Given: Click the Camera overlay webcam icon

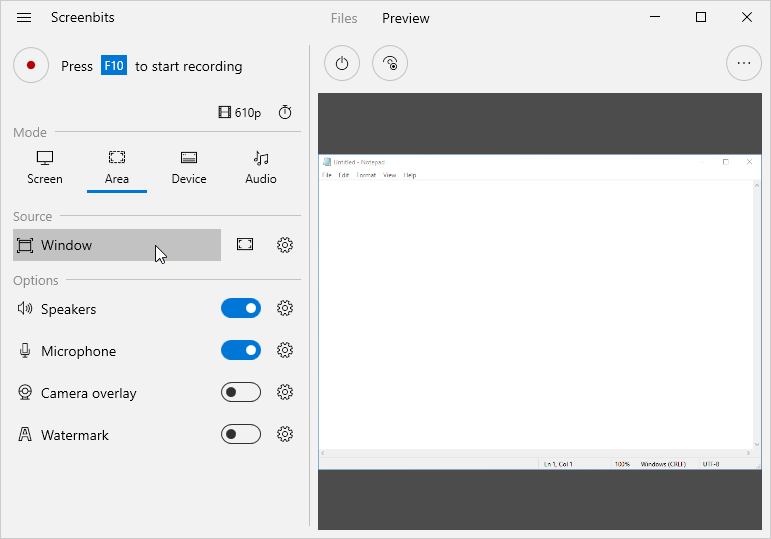Looking at the screenshot, I should [x=25, y=392].
